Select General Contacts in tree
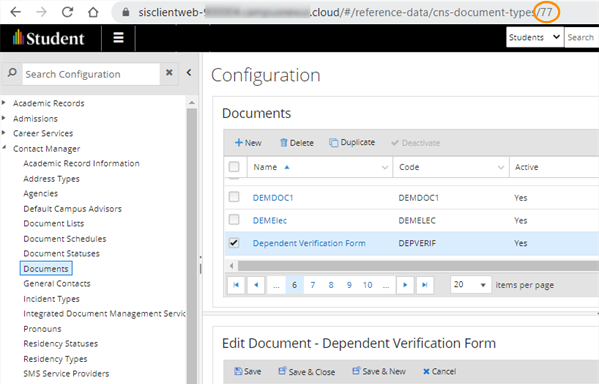 point(57,284)
